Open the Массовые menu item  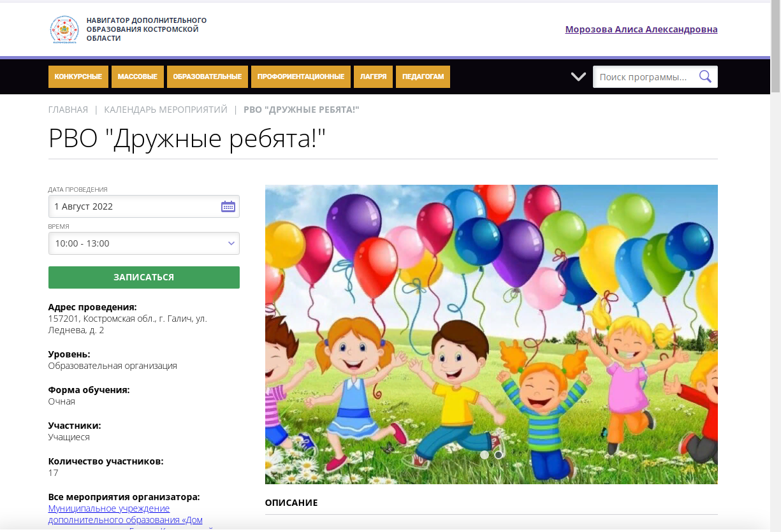pos(137,76)
